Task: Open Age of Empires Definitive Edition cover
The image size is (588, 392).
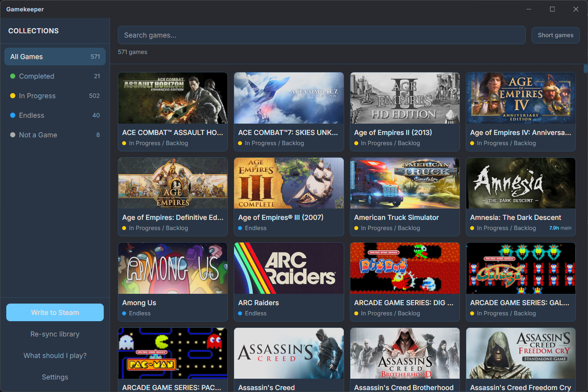Action: click(173, 183)
